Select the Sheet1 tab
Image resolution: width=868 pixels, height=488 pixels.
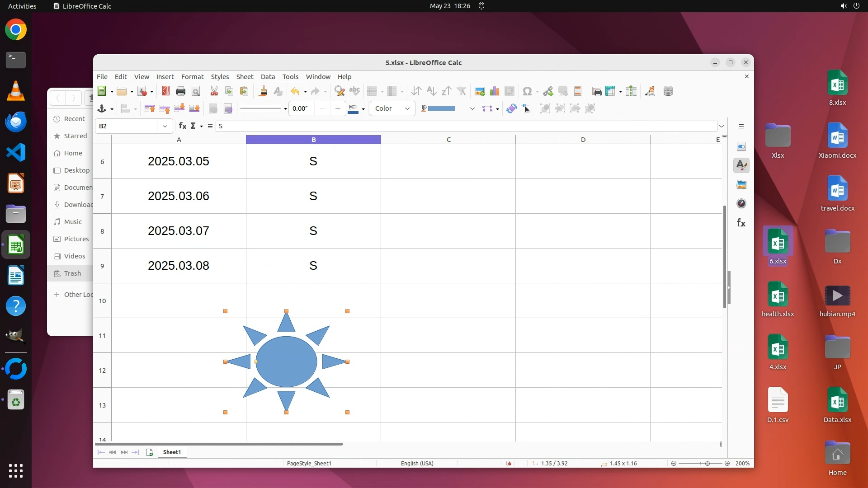coord(172,452)
